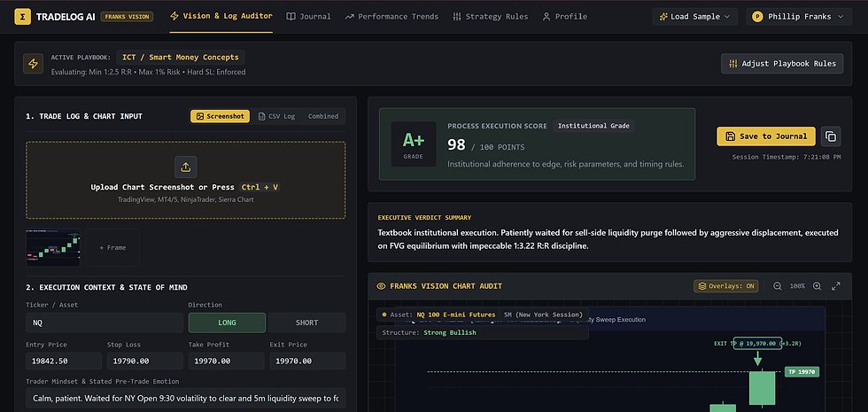Open the Performance Trends tab

click(x=391, y=17)
